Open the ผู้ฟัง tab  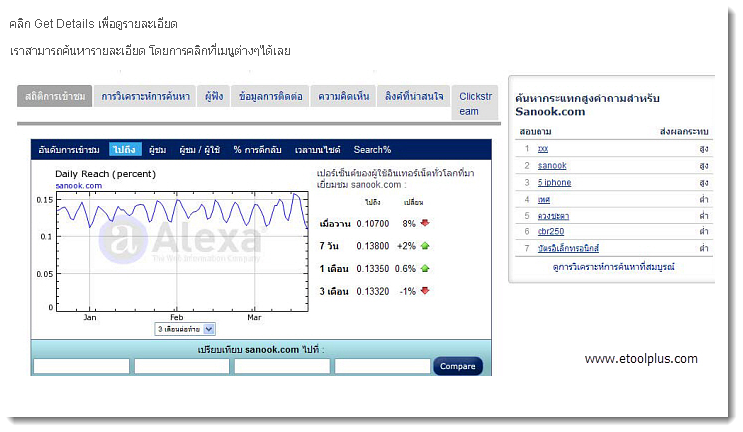point(213,96)
